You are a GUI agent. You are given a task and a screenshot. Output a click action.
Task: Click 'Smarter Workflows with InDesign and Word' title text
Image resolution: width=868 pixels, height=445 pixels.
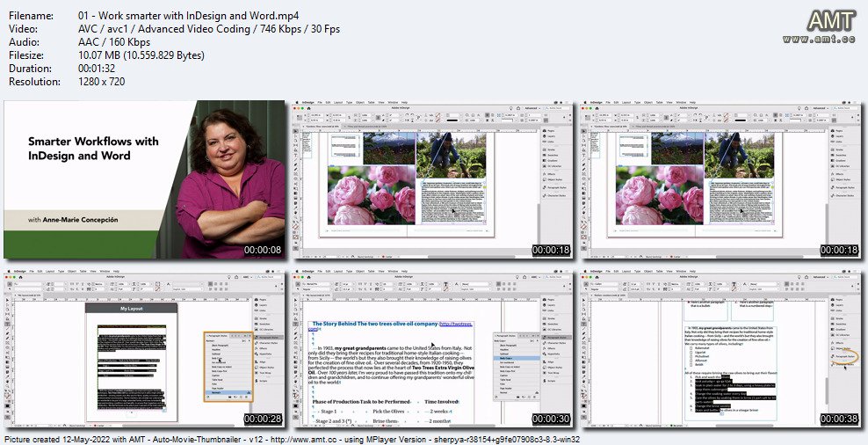click(93, 149)
